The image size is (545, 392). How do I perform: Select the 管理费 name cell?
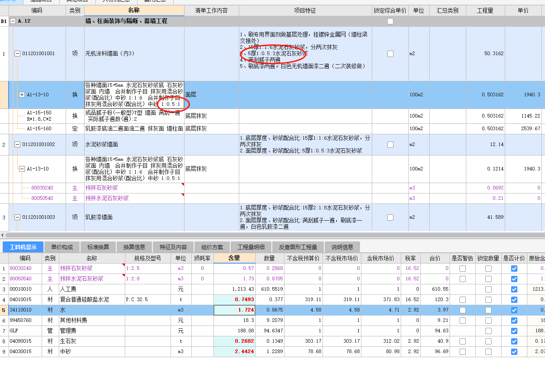[x=92, y=331]
